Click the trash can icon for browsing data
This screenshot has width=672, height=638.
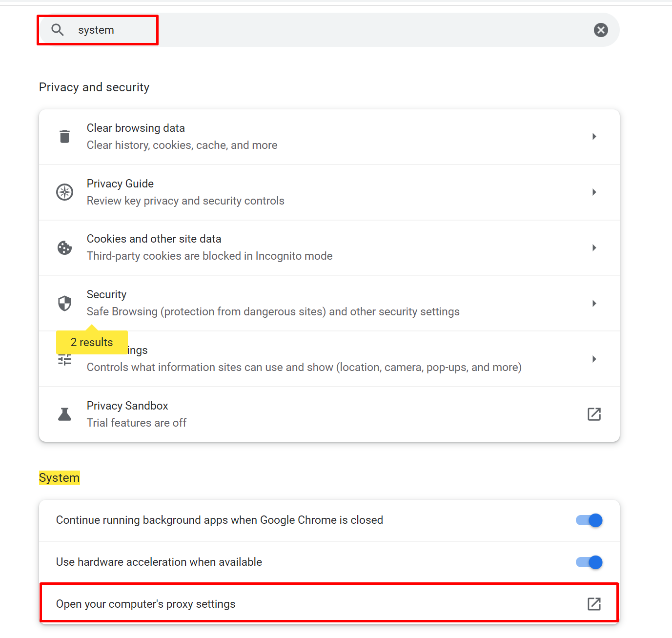point(64,137)
